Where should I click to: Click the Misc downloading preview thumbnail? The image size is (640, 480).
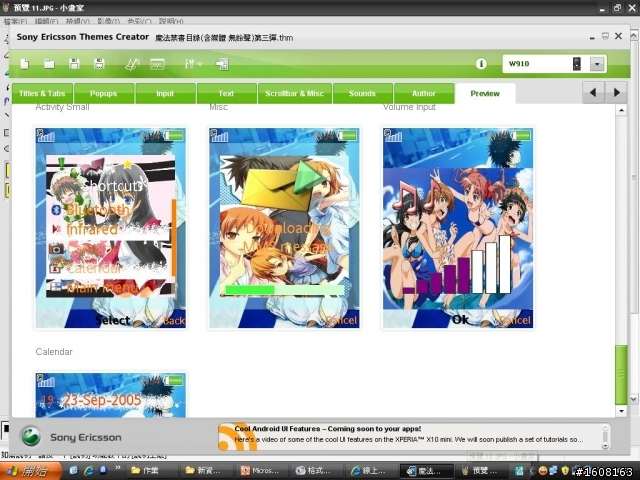284,228
